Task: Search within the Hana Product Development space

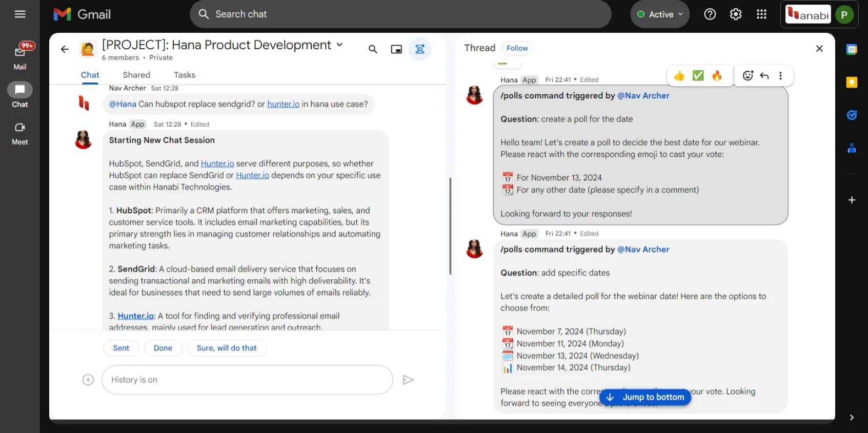Action: coord(373,49)
